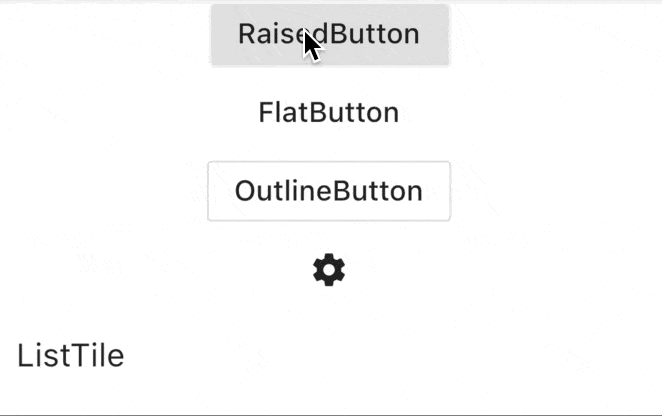Tap the ListTile item at the bottom
Viewport: 662px width, 416px height.
331,356
